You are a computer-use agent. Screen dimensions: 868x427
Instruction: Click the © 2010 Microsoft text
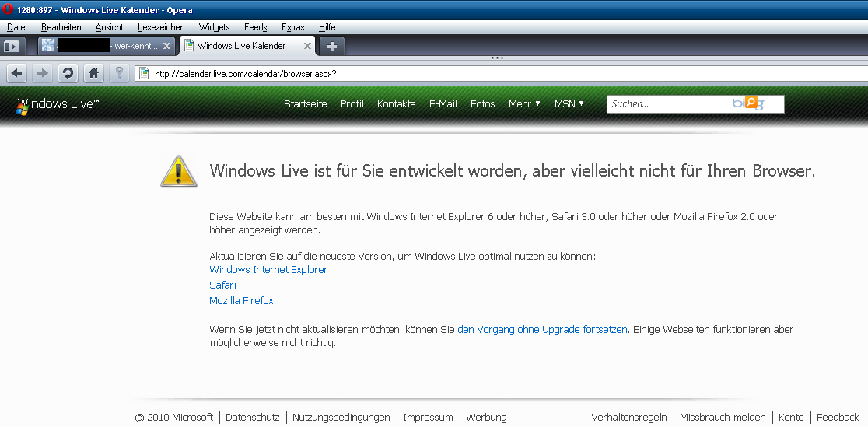pos(173,418)
